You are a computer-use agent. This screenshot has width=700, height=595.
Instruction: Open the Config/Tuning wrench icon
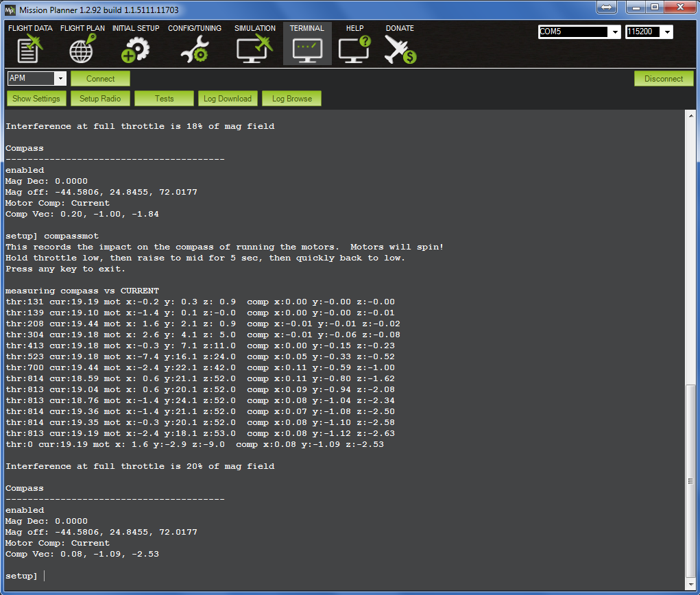tap(195, 49)
